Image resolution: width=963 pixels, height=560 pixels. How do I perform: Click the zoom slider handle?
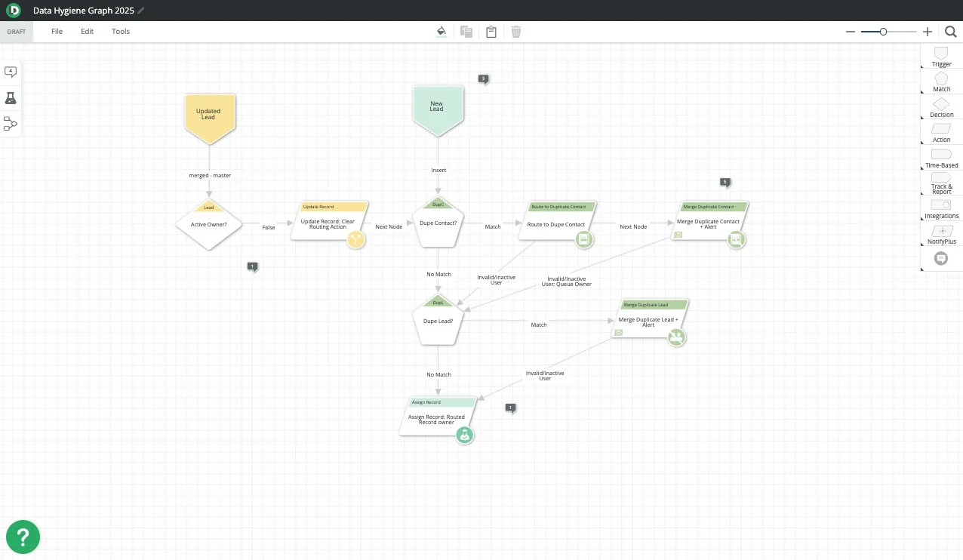coord(883,32)
